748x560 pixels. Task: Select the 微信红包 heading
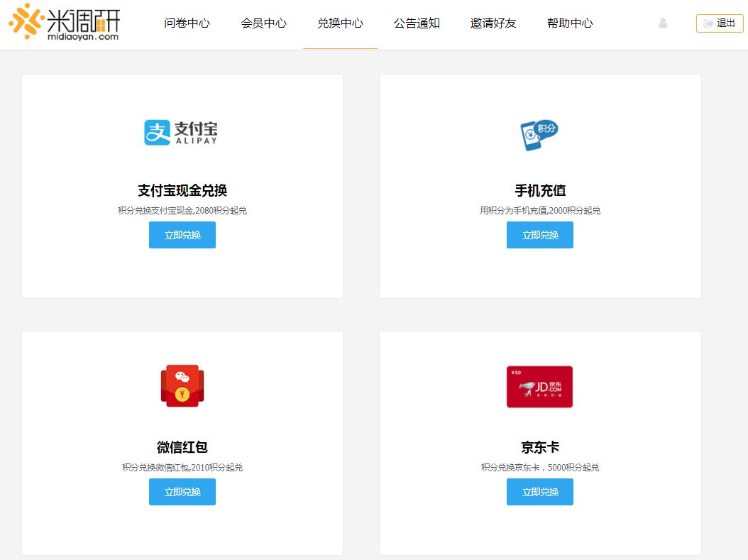[182, 447]
